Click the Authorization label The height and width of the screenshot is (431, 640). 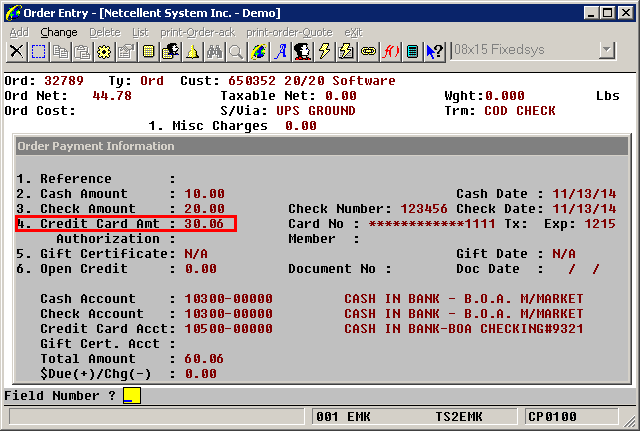(108, 239)
